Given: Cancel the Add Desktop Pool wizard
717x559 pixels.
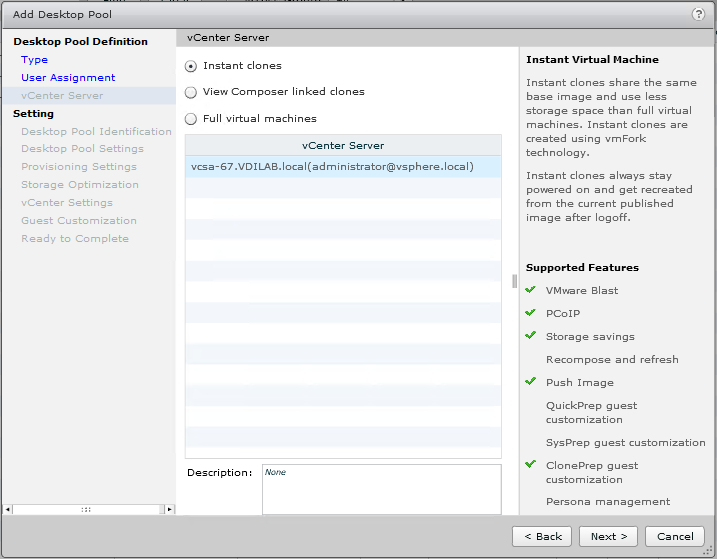Looking at the screenshot, I should coord(674,536).
